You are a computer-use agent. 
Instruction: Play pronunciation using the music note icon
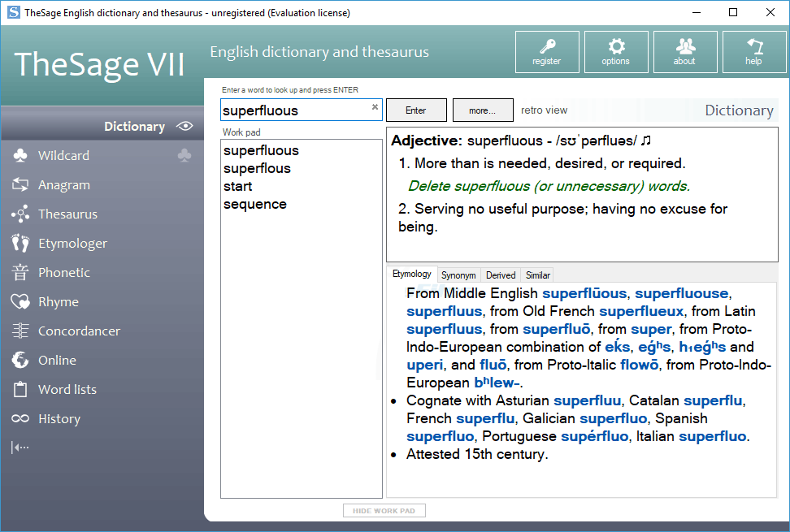tap(645, 141)
